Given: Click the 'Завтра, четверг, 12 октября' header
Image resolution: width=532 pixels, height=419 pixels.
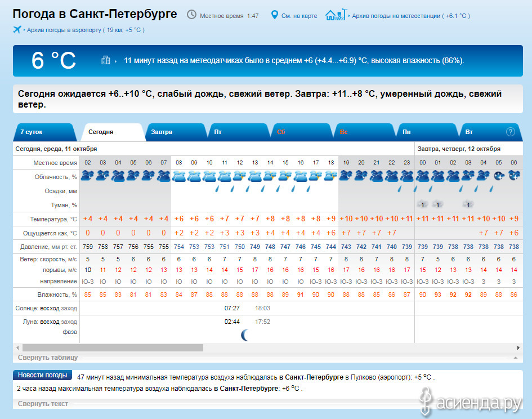Looking at the screenshot, I should point(459,149).
